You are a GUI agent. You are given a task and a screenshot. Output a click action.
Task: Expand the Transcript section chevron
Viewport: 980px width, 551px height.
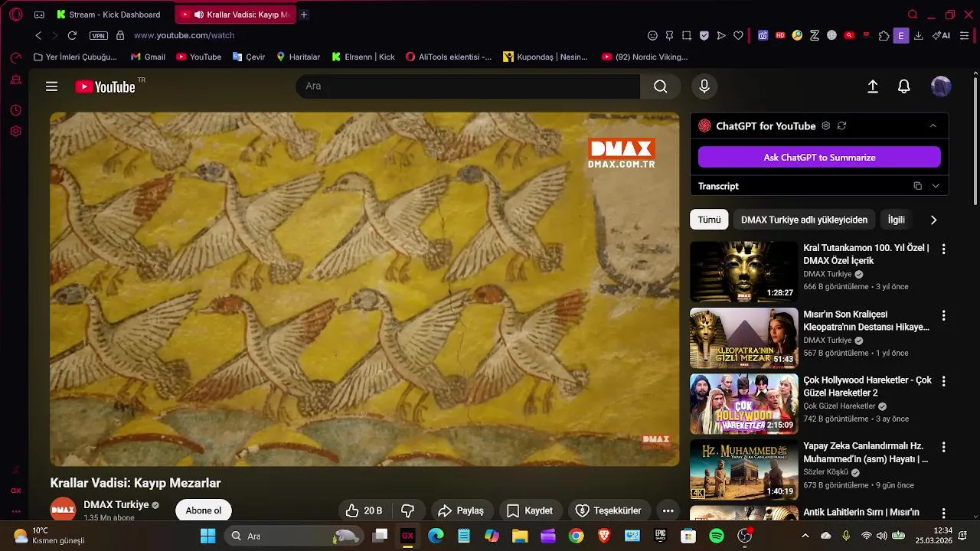pos(936,186)
